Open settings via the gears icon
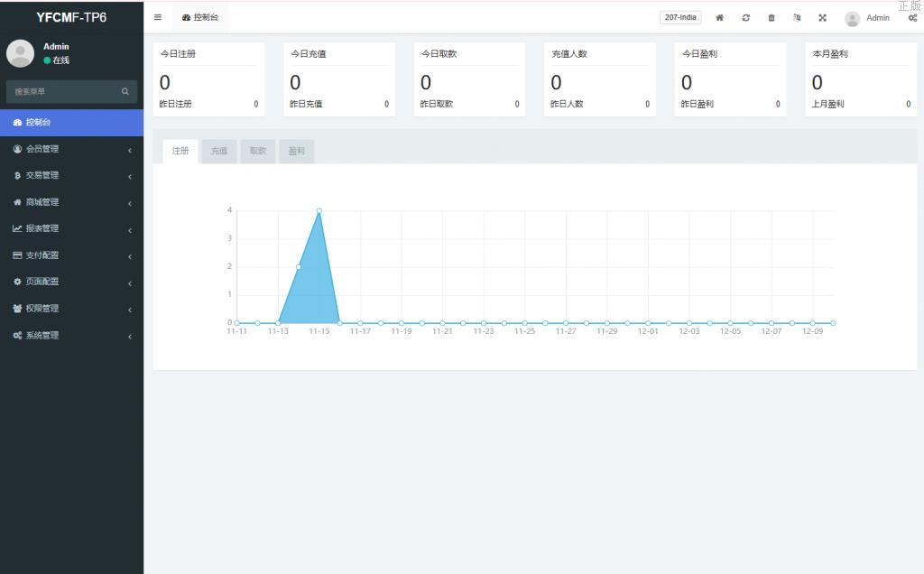 point(912,18)
